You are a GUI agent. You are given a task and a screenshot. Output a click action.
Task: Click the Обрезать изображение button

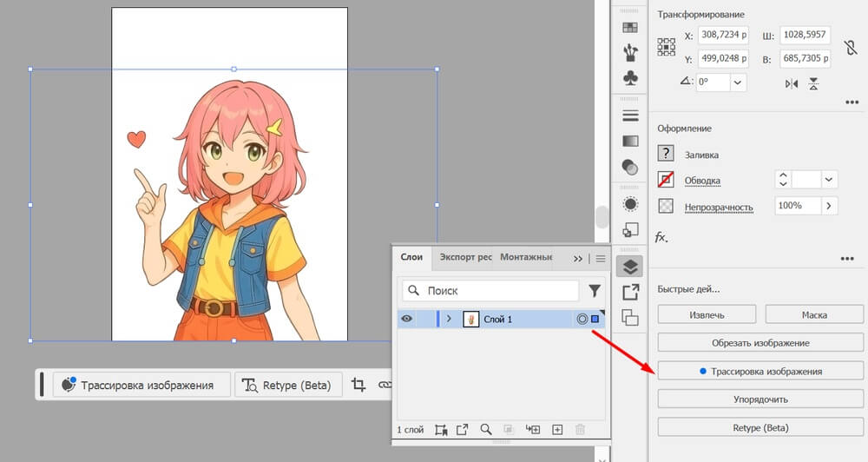tap(760, 342)
